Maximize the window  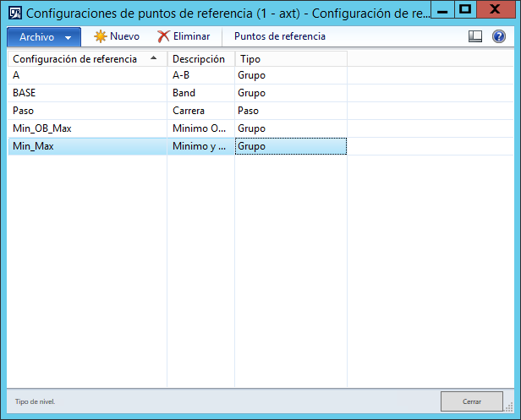click(465, 9)
